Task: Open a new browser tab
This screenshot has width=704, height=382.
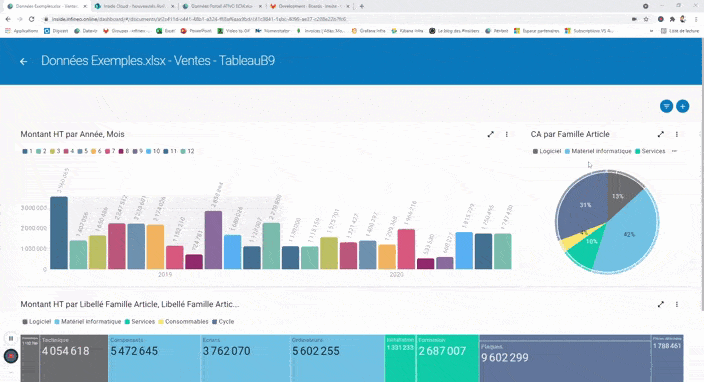Action: click(x=362, y=6)
